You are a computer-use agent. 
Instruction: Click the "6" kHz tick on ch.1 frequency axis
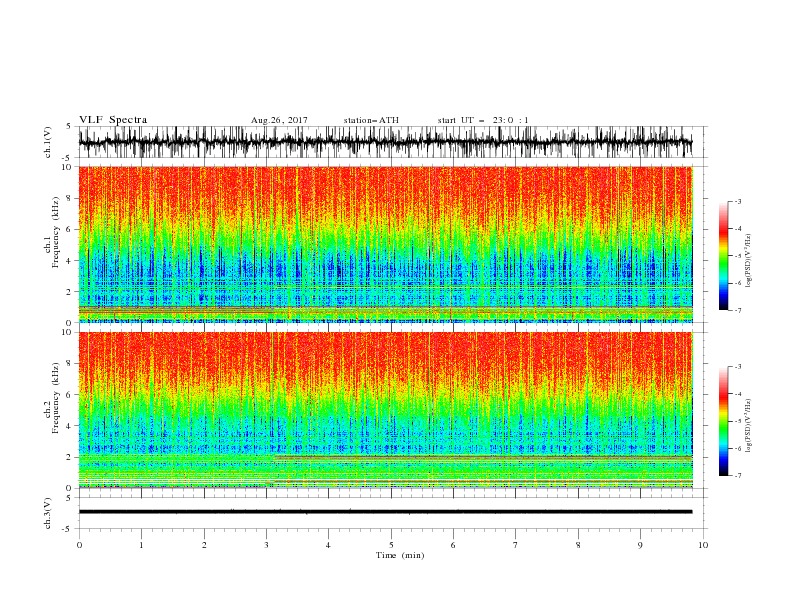(x=70, y=229)
